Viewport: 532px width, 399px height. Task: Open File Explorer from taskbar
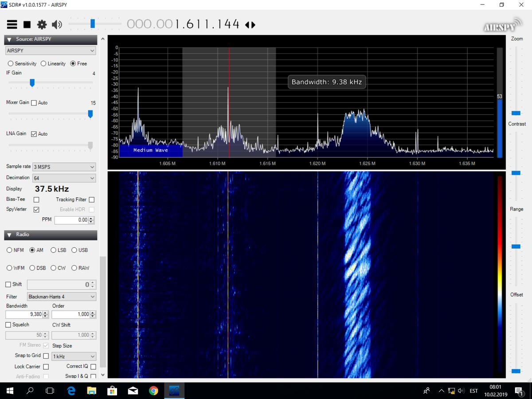[x=92, y=391]
